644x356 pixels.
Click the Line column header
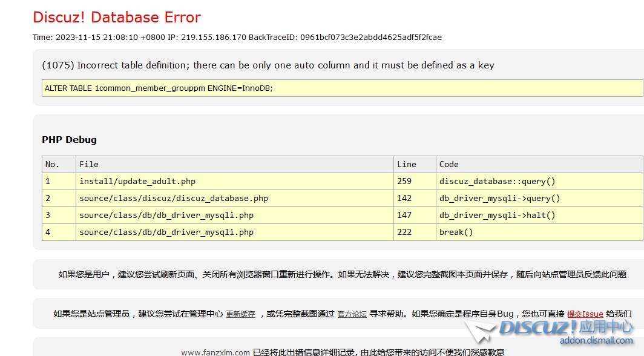[415, 164]
